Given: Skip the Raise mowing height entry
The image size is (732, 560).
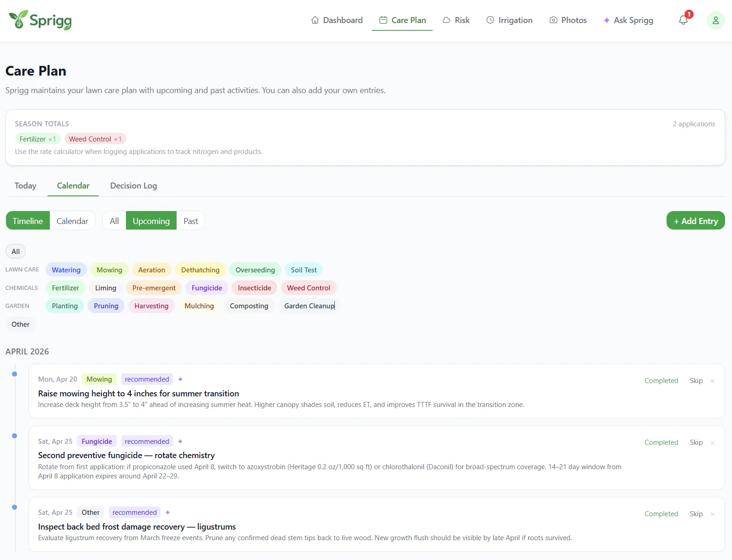Looking at the screenshot, I should (x=696, y=381).
